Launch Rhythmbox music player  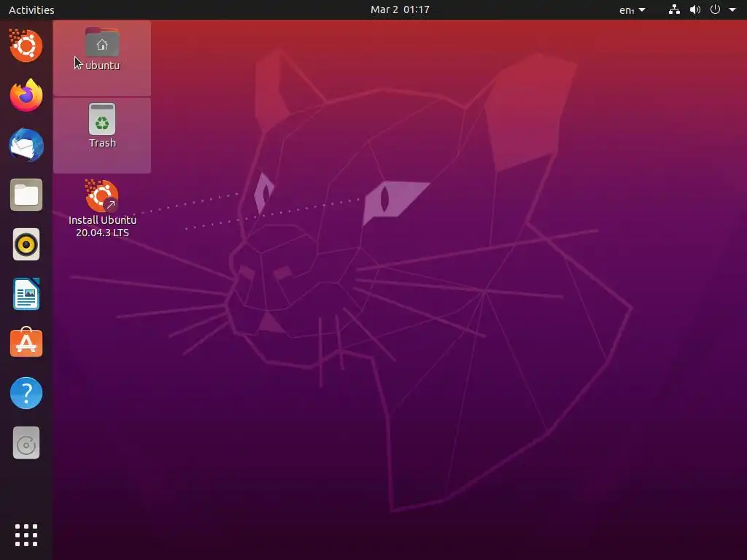coord(26,245)
